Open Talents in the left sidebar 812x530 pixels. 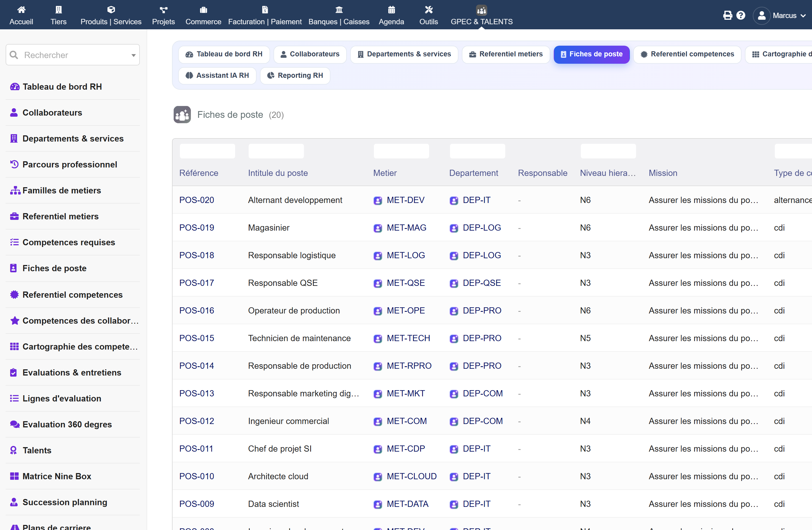(x=37, y=450)
